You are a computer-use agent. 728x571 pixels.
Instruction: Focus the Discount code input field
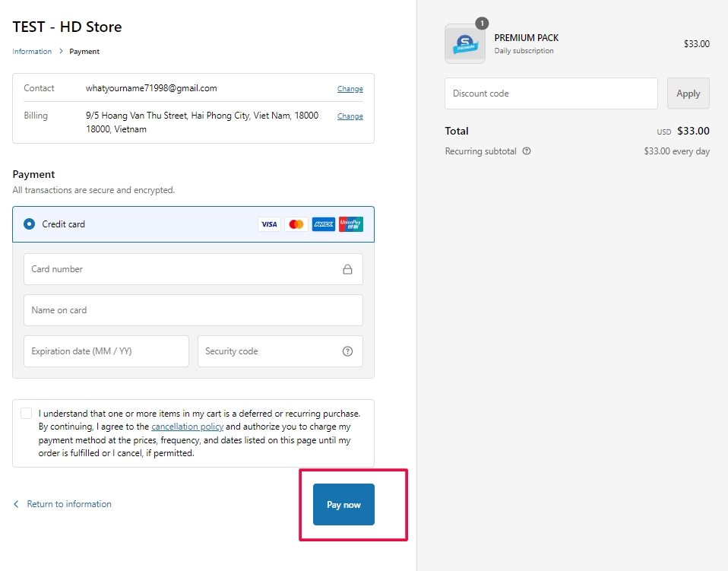click(x=551, y=94)
